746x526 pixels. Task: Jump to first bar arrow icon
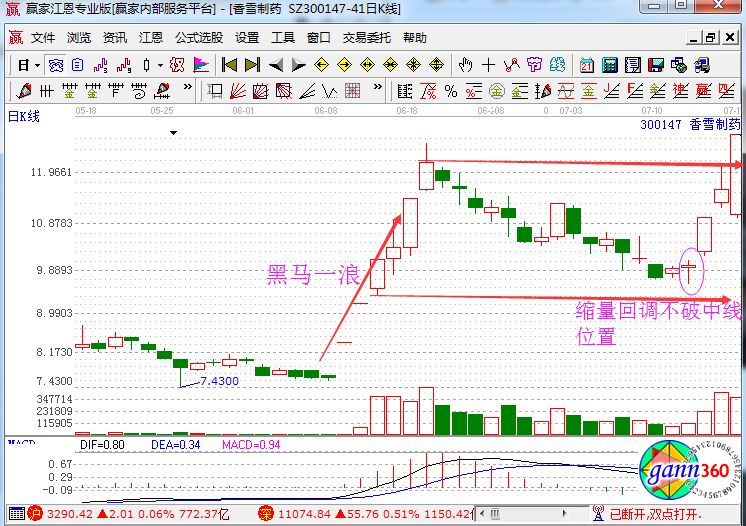tap(229, 65)
